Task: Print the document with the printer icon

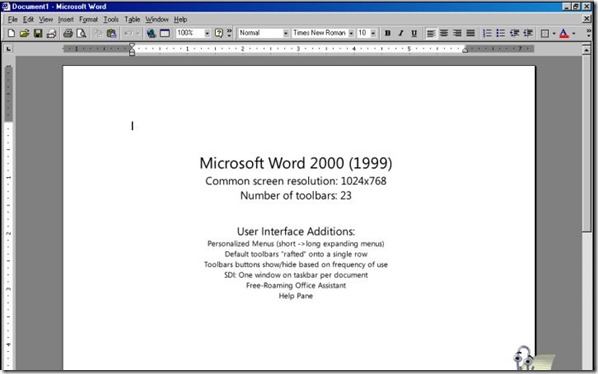Action: 68,33
